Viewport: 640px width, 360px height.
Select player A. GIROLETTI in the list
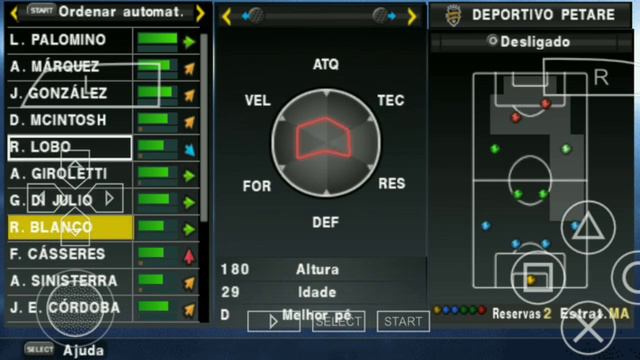(70, 174)
